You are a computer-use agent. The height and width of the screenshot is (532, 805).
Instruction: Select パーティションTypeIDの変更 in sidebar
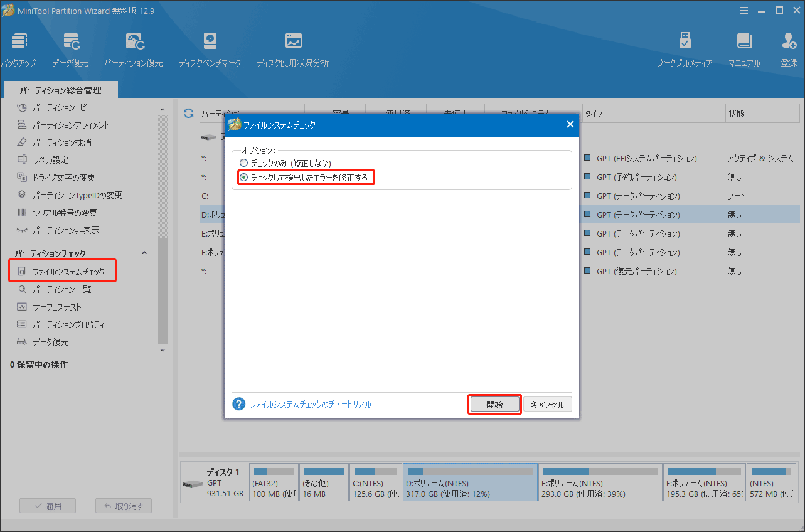(x=69, y=195)
